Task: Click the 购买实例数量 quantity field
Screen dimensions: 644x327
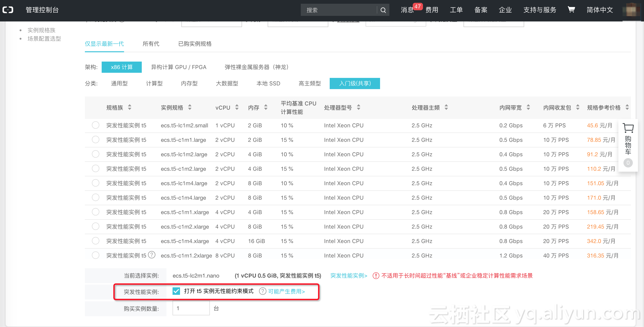Action: (191, 308)
